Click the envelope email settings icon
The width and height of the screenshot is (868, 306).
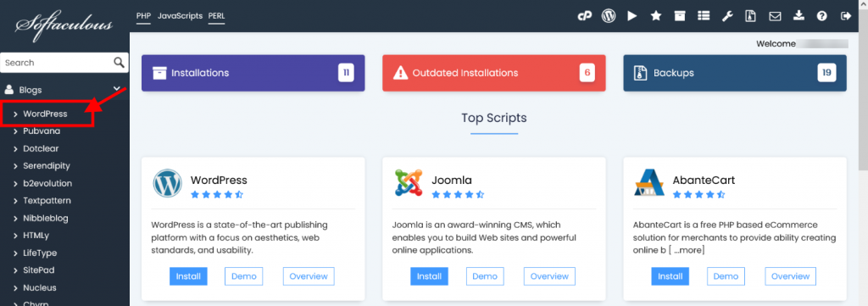coord(775,16)
